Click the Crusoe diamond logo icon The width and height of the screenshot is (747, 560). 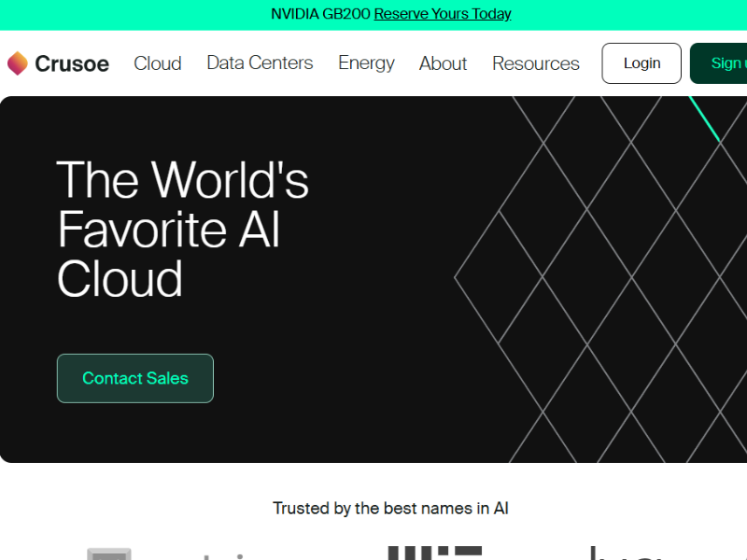[18, 63]
